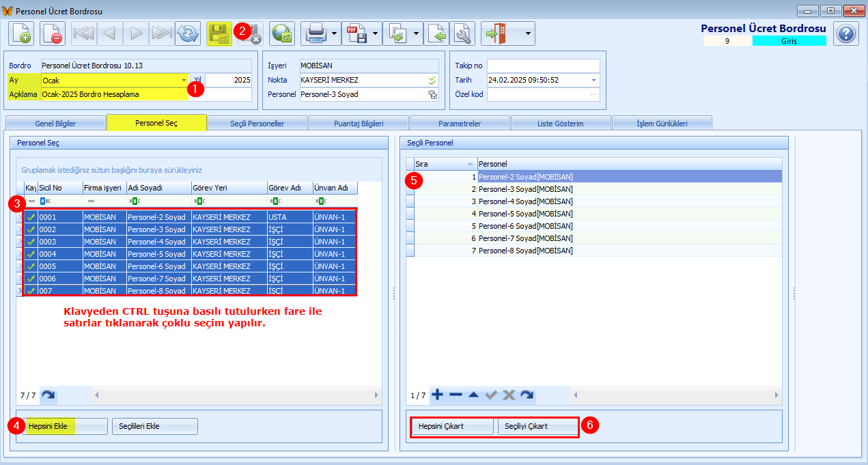Click the delete record icon with red minus
This screenshot has height=465, width=868.
pos(53,33)
